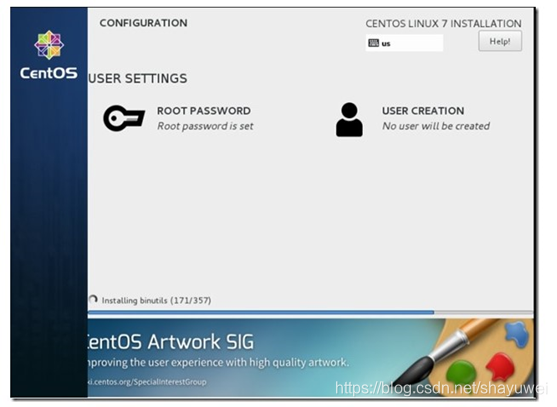This screenshot has height=407, width=557.
Task: Click the CentOS logo in the sidebar
Action: tap(49, 55)
